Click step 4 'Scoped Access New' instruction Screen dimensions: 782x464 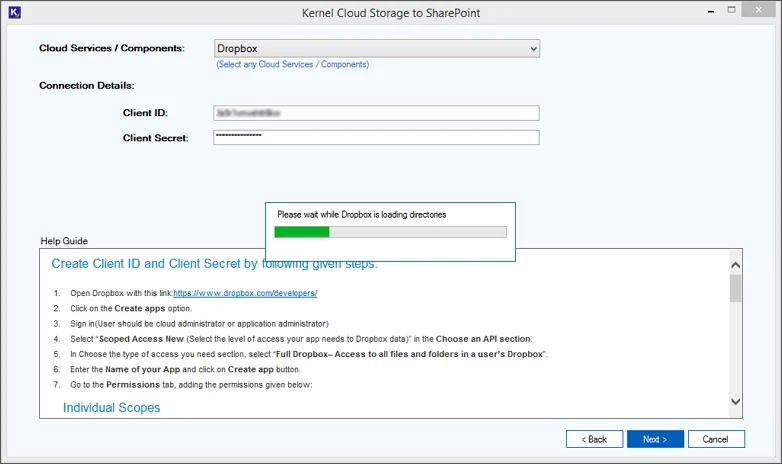click(301, 339)
